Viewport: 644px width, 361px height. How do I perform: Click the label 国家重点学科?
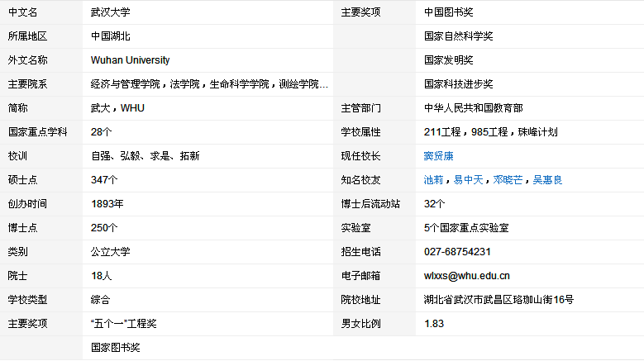(x=37, y=131)
